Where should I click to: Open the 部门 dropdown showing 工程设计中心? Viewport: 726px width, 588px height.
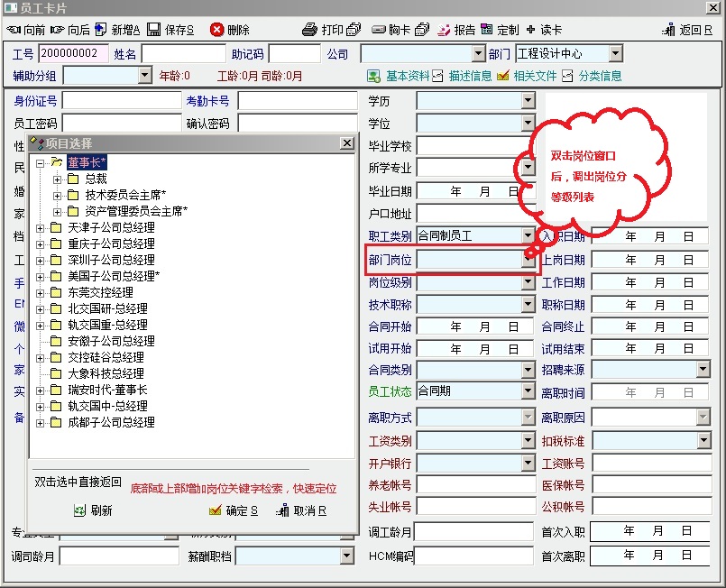pyautogui.click(x=615, y=54)
